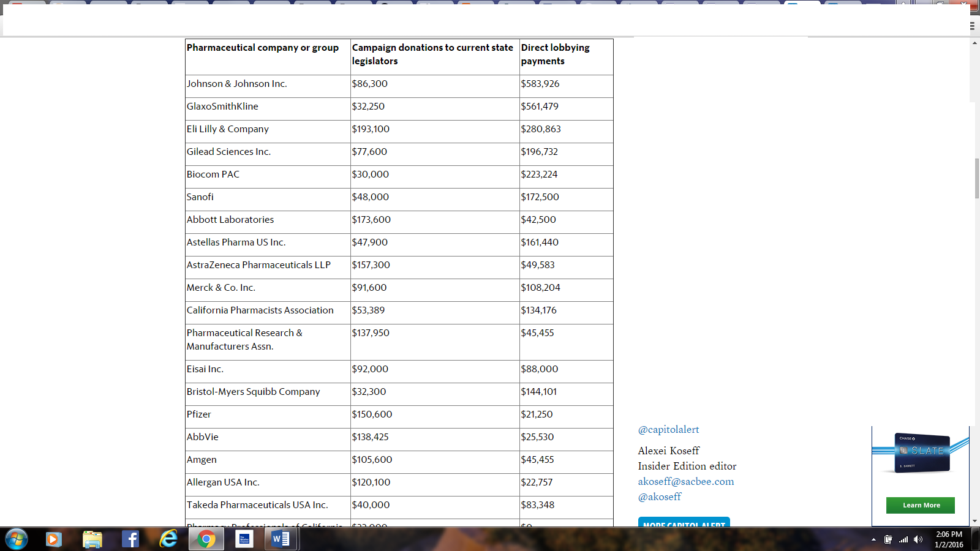This screenshot has height=551, width=980.
Task: Open the Chrome hamburger menu
Action: click(972, 26)
